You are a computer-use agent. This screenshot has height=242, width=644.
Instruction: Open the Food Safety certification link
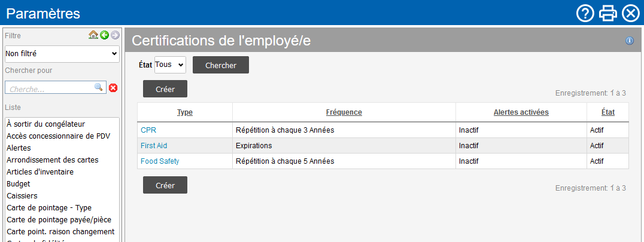point(160,161)
